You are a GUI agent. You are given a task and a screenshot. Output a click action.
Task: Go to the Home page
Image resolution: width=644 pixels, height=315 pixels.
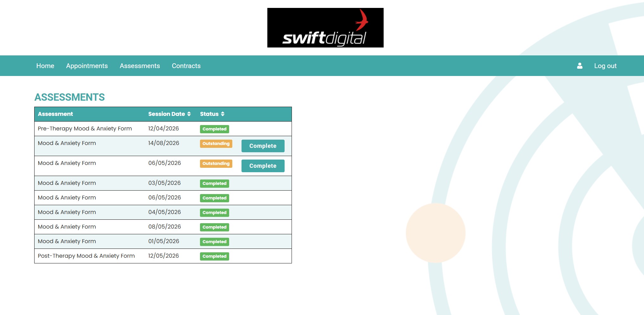[45, 66]
